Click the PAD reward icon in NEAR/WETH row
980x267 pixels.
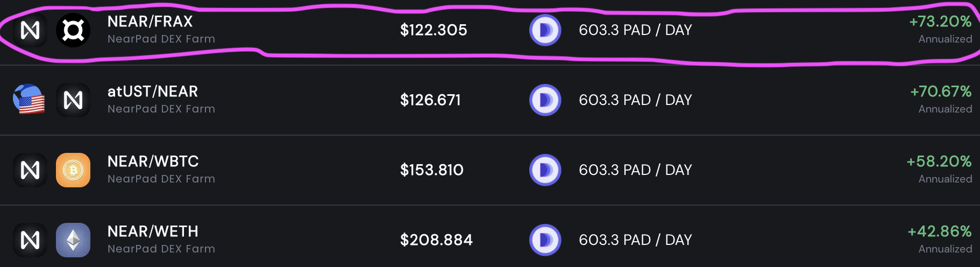pos(545,240)
